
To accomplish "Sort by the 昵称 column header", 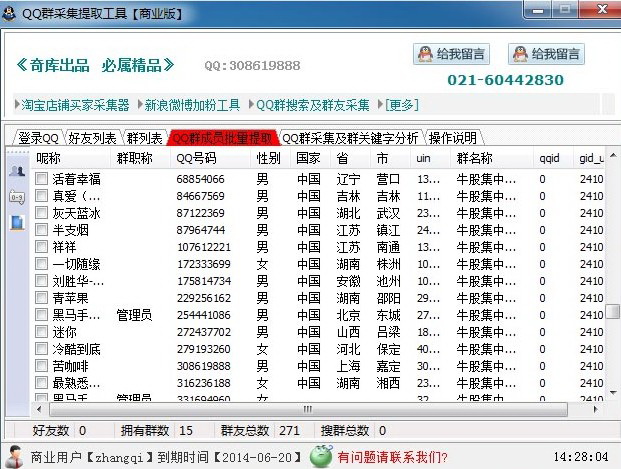I will [70, 158].
